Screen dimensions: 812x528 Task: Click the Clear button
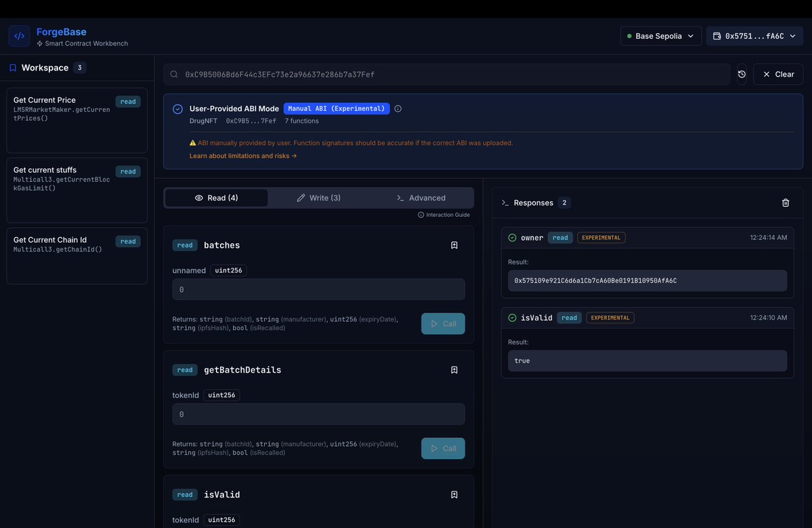pyautogui.click(x=778, y=75)
